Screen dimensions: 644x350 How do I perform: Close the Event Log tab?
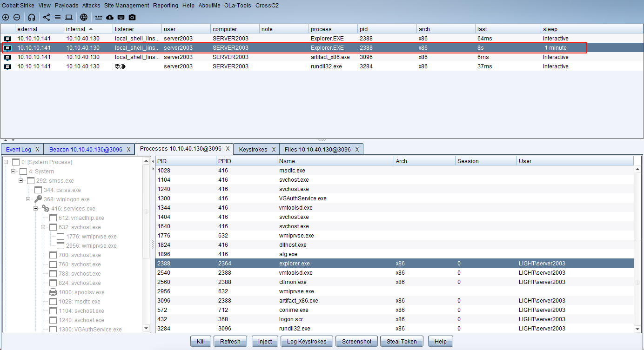[37, 150]
